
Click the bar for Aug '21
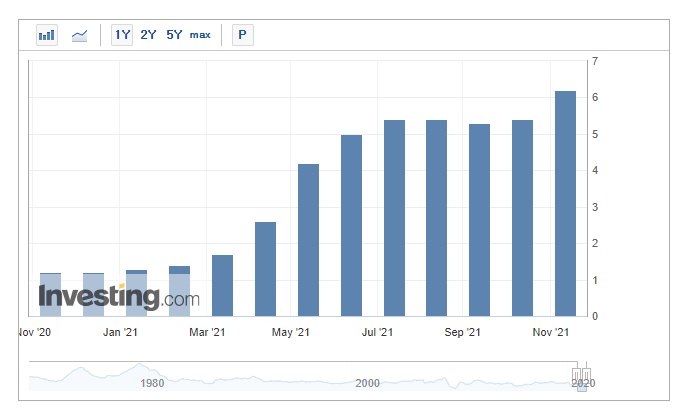(437, 218)
